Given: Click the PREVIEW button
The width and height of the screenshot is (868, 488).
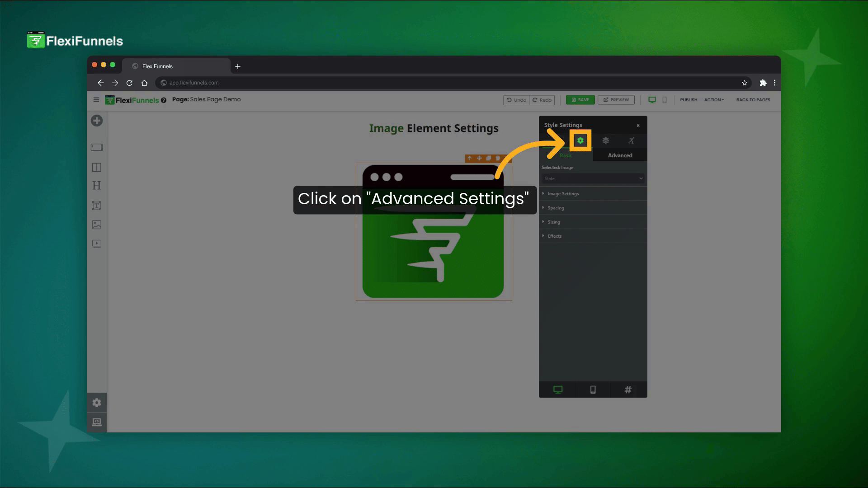Looking at the screenshot, I should tap(616, 100).
